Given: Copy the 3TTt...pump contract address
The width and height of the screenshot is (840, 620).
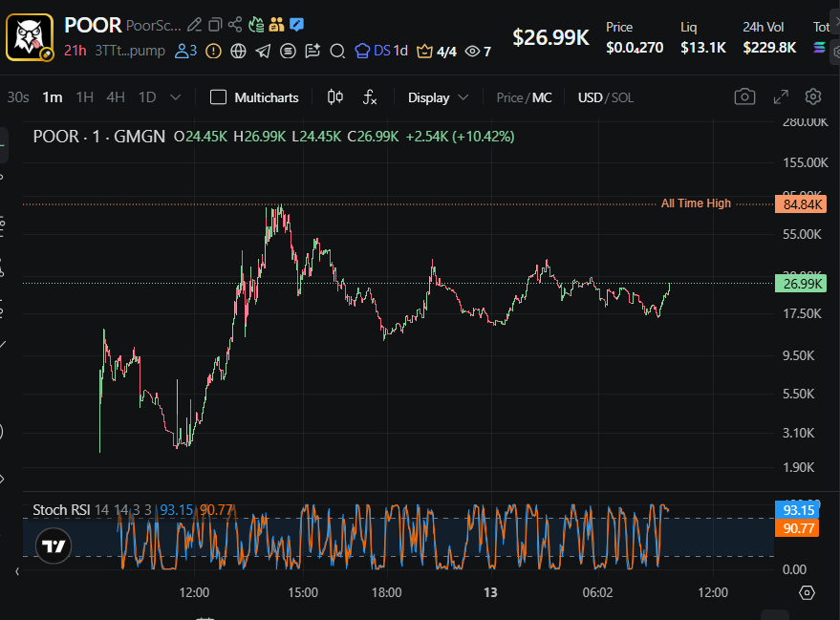Looking at the screenshot, I should click(x=129, y=51).
